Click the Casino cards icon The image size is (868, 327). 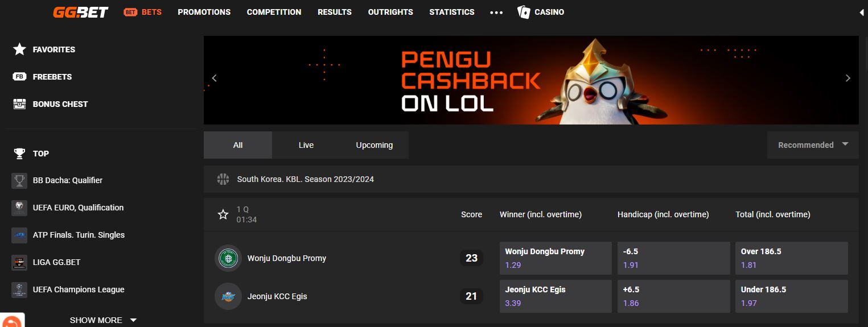point(524,12)
